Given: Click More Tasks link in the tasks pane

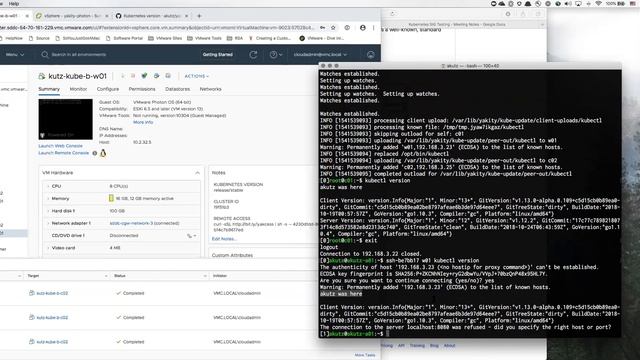Looking at the screenshot, I should 365,356.
